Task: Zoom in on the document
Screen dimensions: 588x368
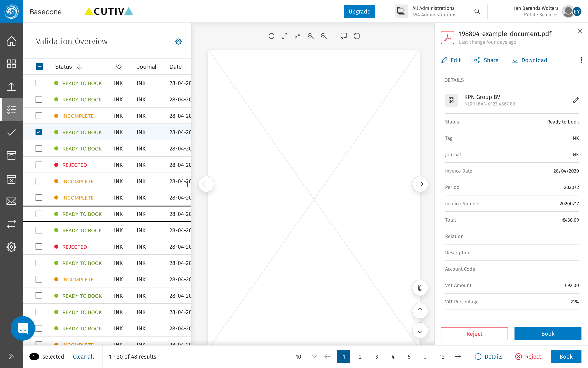Action: [324, 36]
